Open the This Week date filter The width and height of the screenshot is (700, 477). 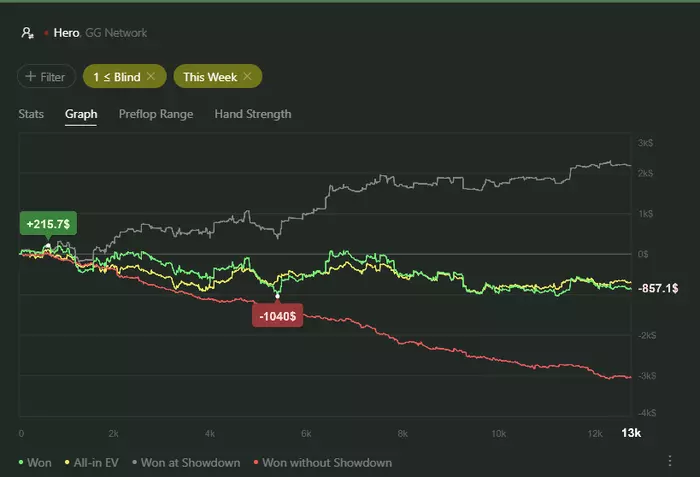click(x=208, y=76)
